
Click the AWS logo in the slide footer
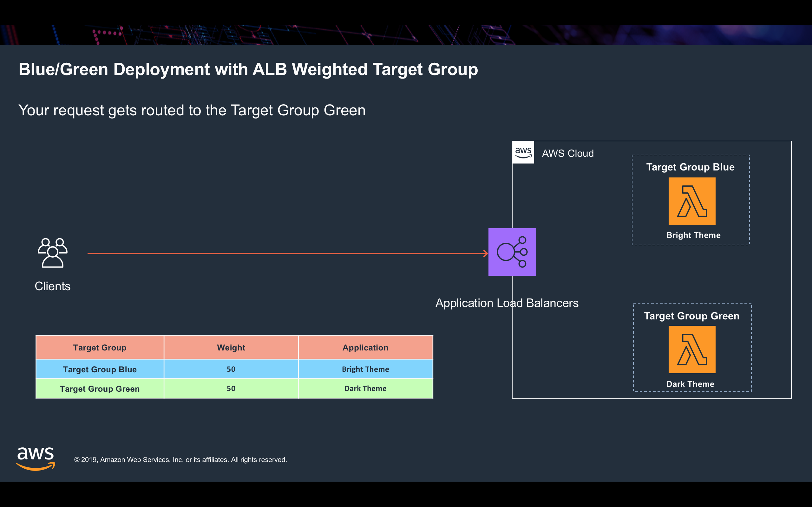click(36, 459)
